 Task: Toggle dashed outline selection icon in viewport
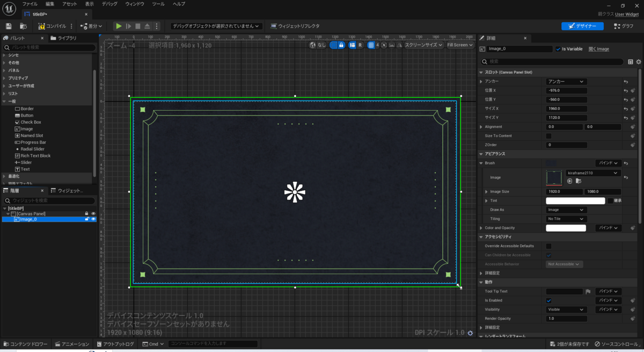click(333, 45)
